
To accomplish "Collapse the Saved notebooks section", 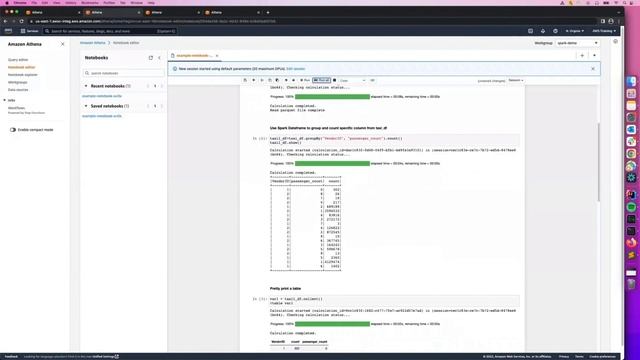I will pyautogui.click(x=86, y=106).
